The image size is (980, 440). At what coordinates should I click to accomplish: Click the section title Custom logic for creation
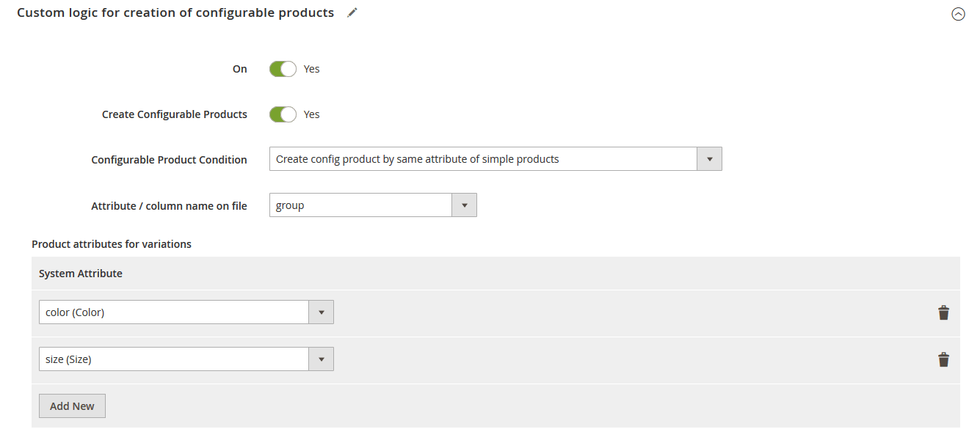(175, 12)
